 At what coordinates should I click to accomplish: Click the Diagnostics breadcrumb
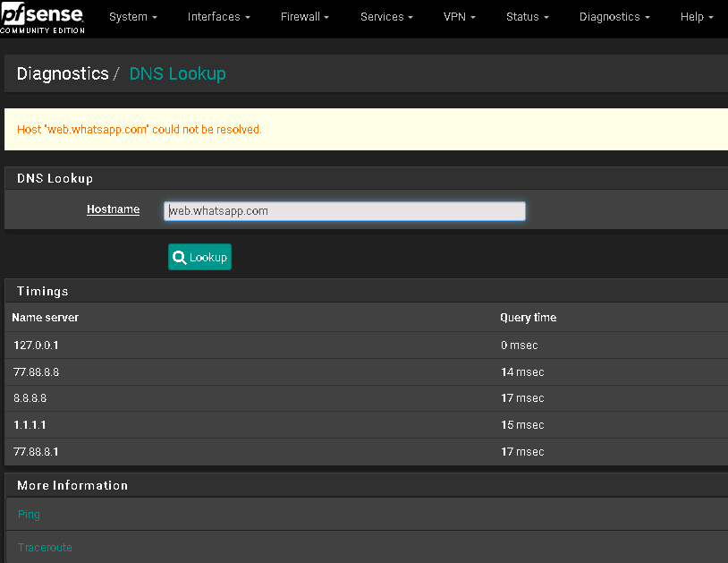(x=63, y=74)
